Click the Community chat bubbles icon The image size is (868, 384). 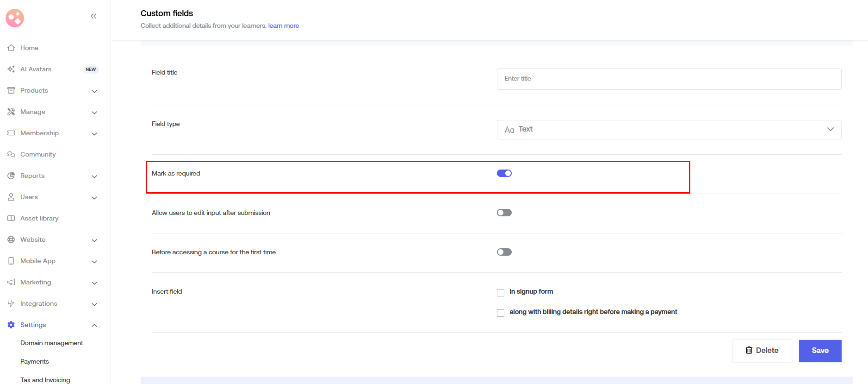11,154
